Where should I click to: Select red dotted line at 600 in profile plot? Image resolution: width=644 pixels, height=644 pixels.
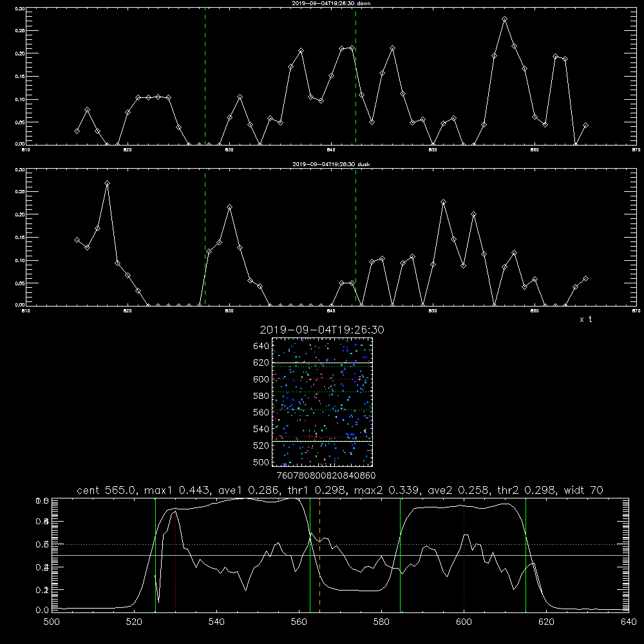tap(464, 555)
